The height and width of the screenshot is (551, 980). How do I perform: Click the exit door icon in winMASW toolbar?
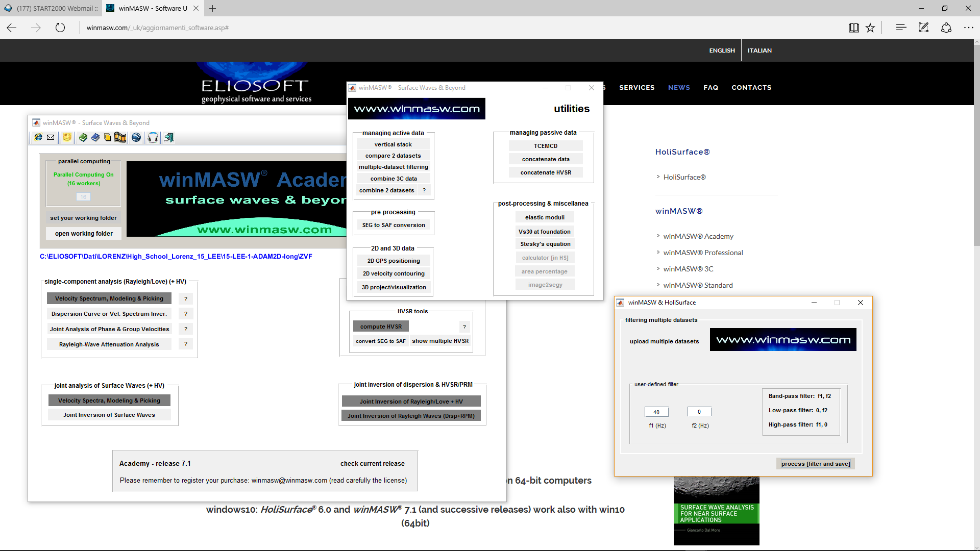click(169, 137)
